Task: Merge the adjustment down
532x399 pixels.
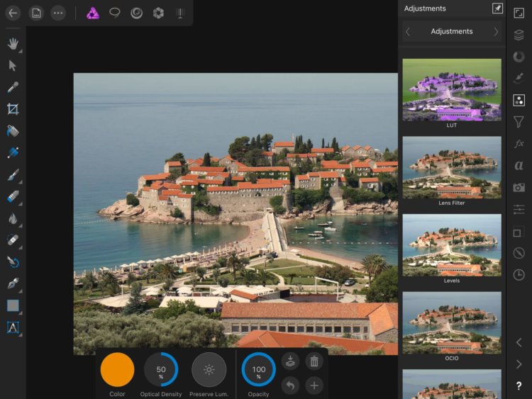Action: (290, 361)
